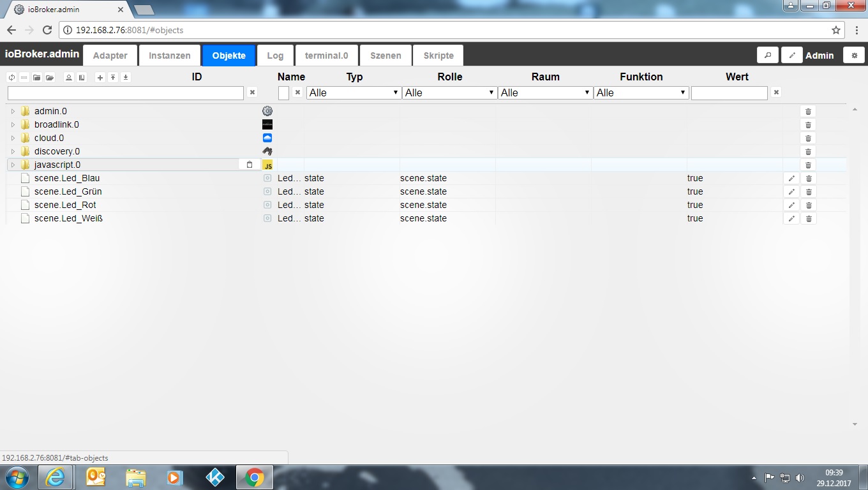Delete scene.Led_Weiß with the trash icon
Screen dimensions: 868x490
(809, 219)
